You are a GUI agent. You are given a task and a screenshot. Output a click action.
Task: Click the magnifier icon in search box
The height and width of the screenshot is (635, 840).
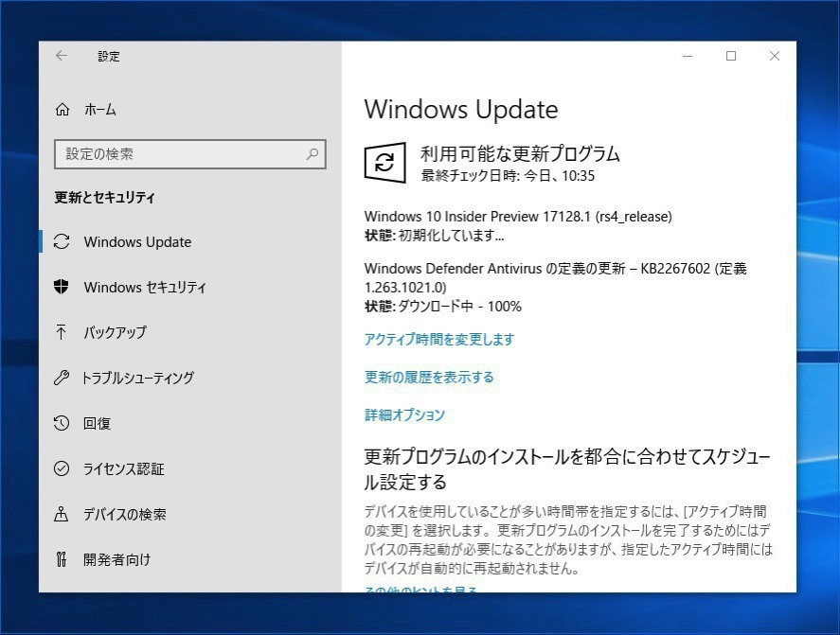click(313, 154)
